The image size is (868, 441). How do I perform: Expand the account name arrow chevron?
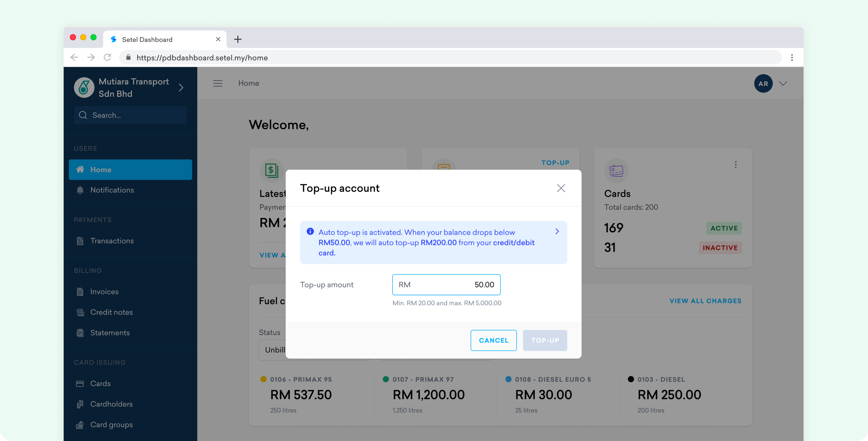point(182,88)
